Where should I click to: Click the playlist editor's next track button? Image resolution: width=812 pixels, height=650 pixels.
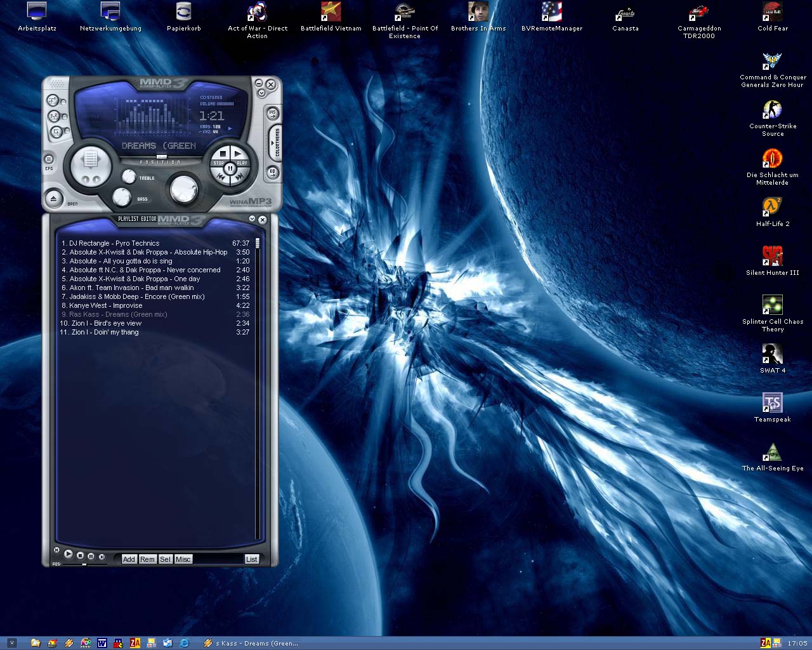tap(101, 557)
